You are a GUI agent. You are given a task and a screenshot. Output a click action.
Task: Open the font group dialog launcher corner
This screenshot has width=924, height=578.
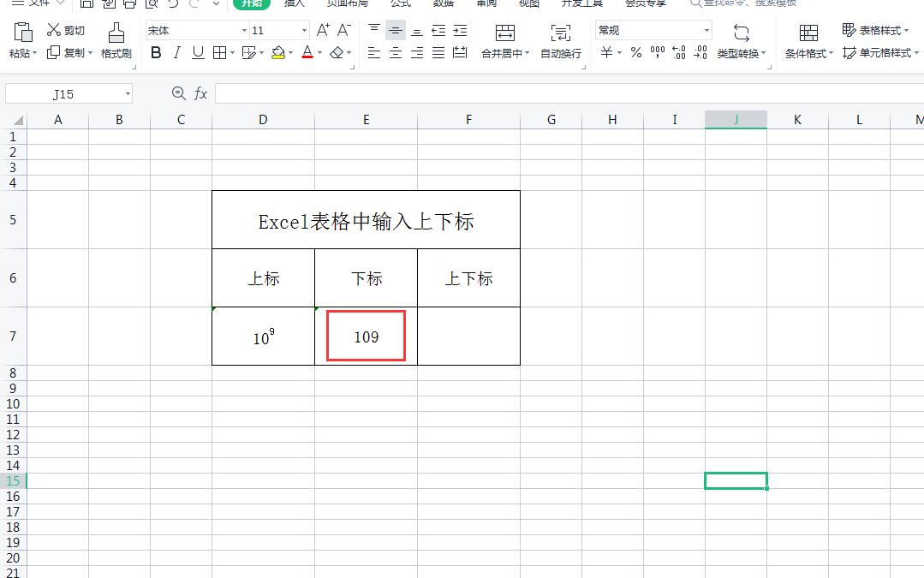tap(353, 67)
